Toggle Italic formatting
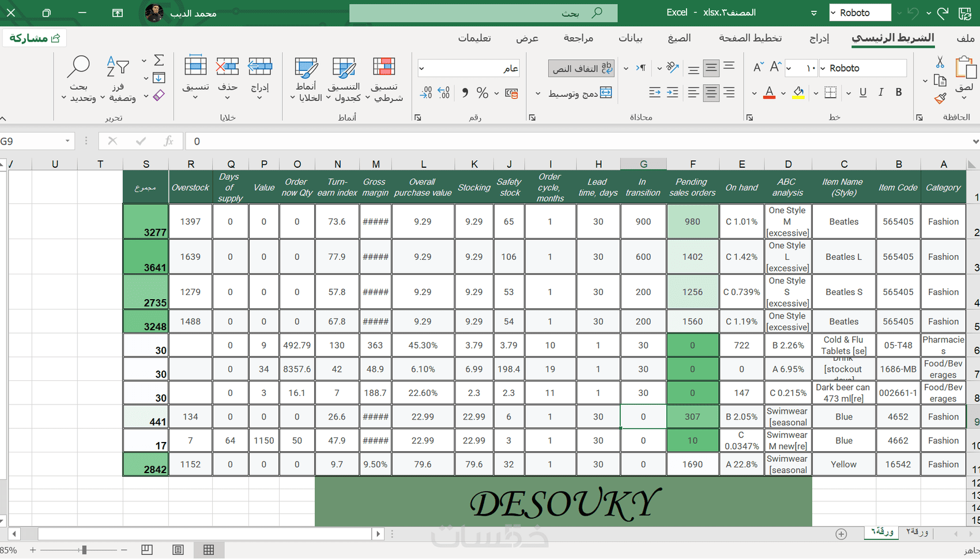Viewport: 980px width, 559px height. pos(881,92)
